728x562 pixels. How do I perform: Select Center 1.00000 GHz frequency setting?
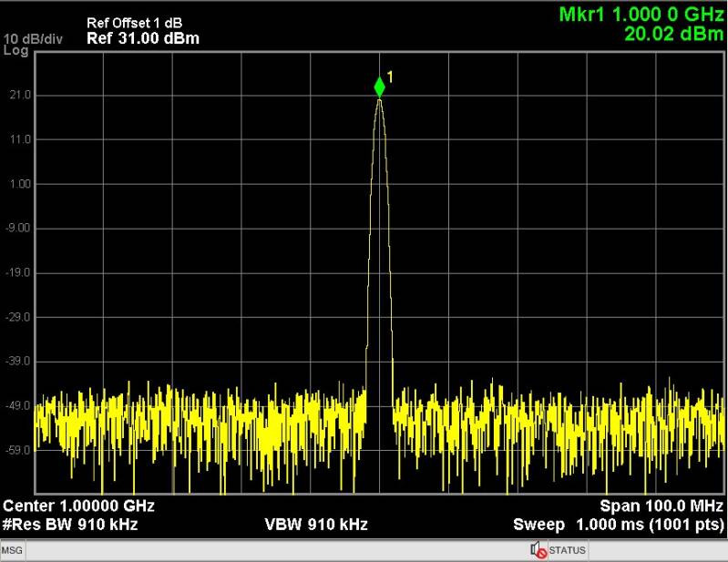pyautogui.click(x=79, y=506)
